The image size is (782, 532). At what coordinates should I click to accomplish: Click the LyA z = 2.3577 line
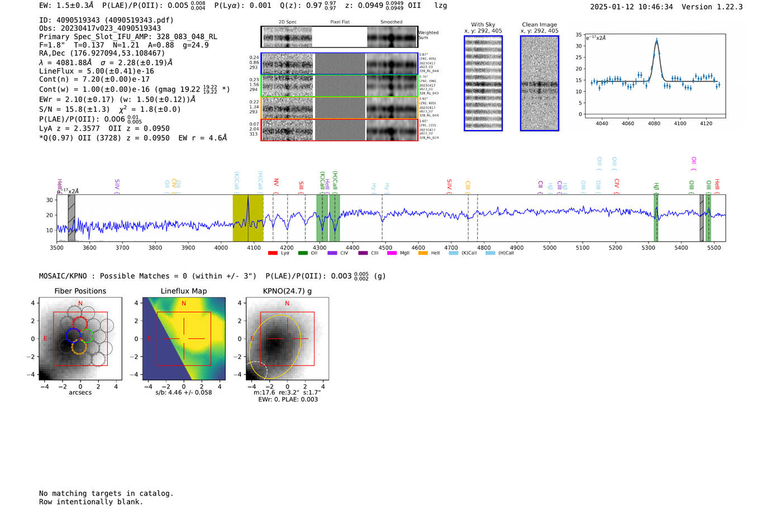[104, 128]
